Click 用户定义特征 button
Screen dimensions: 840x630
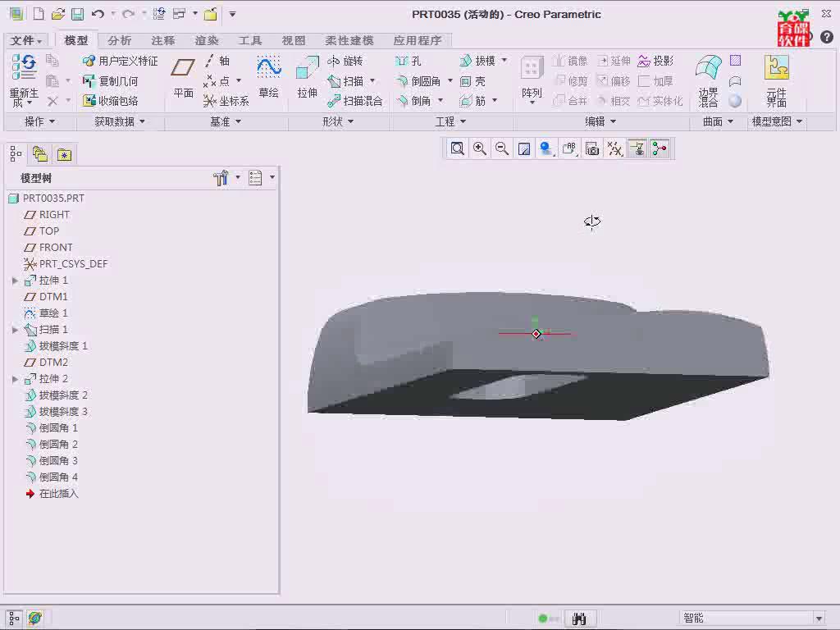[x=120, y=61]
